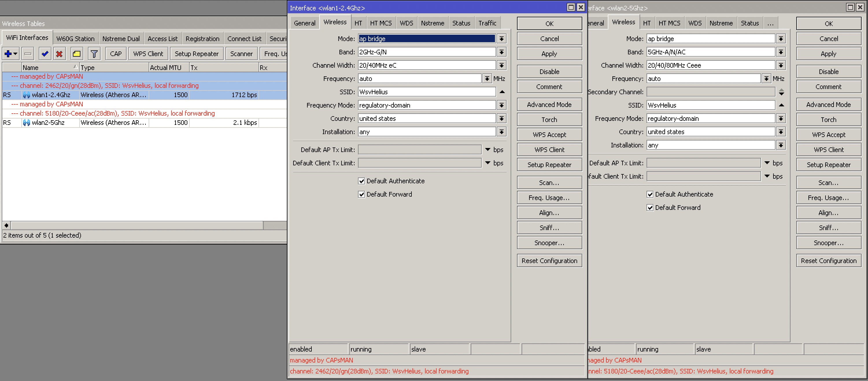Remove the selected interface
Image resolution: width=868 pixels, height=381 pixels.
pos(28,53)
